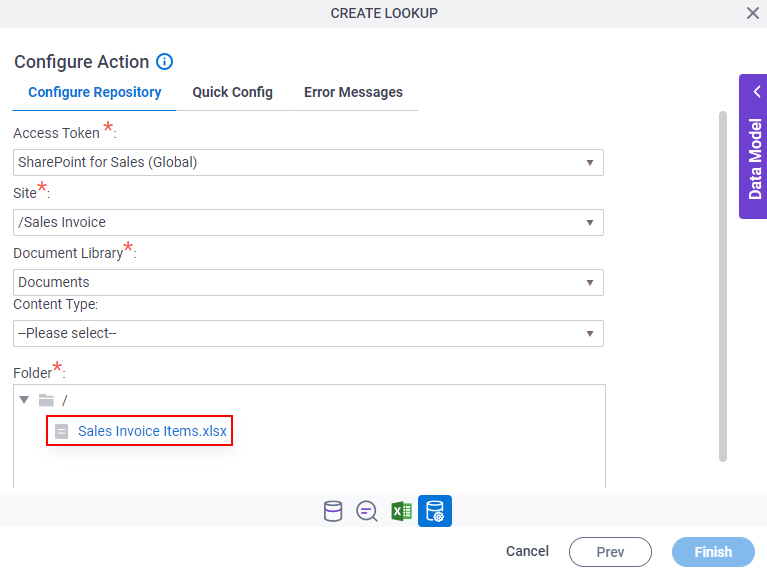Click the root folder icon
Viewport: 767px width, 574px height.
[46, 400]
